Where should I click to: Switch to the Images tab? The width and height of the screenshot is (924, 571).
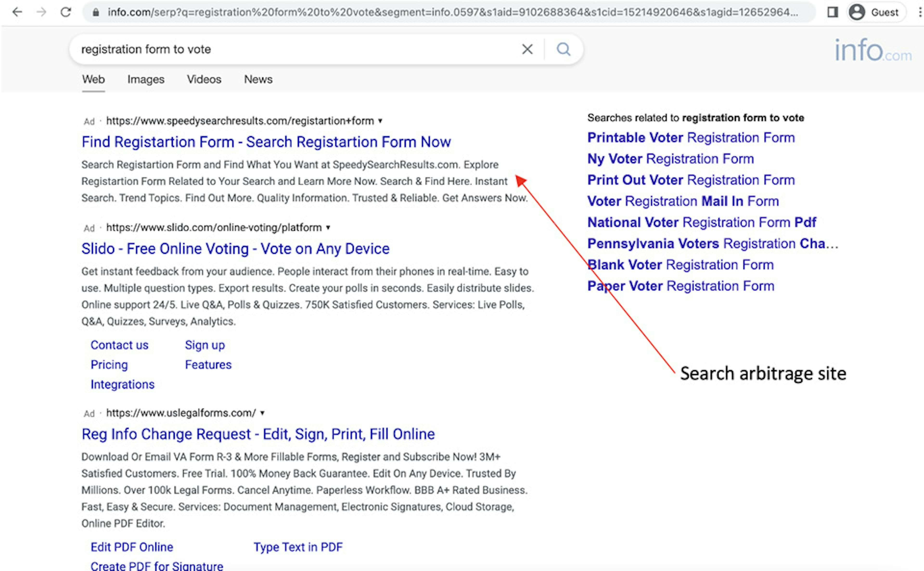pos(146,79)
